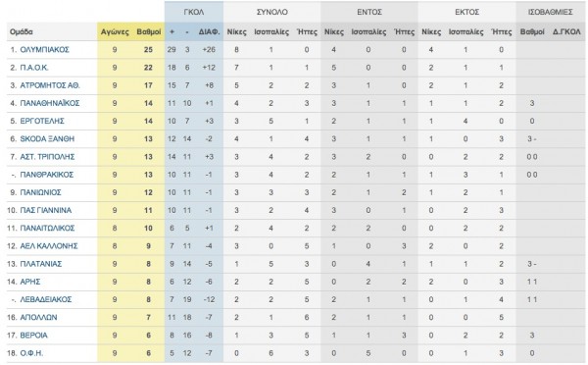Click the SKODA ΞΑΝΘΗ team link
Screen dimensions: 588x365
coord(47,139)
